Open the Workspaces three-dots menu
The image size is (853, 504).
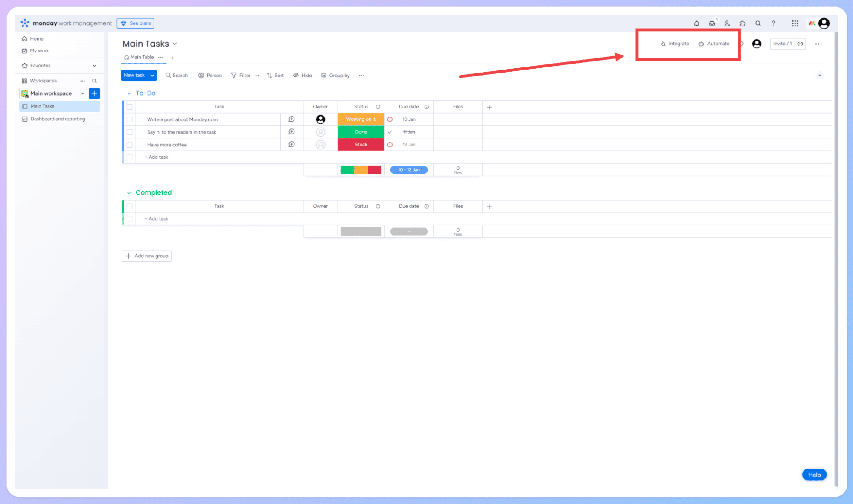[82, 81]
